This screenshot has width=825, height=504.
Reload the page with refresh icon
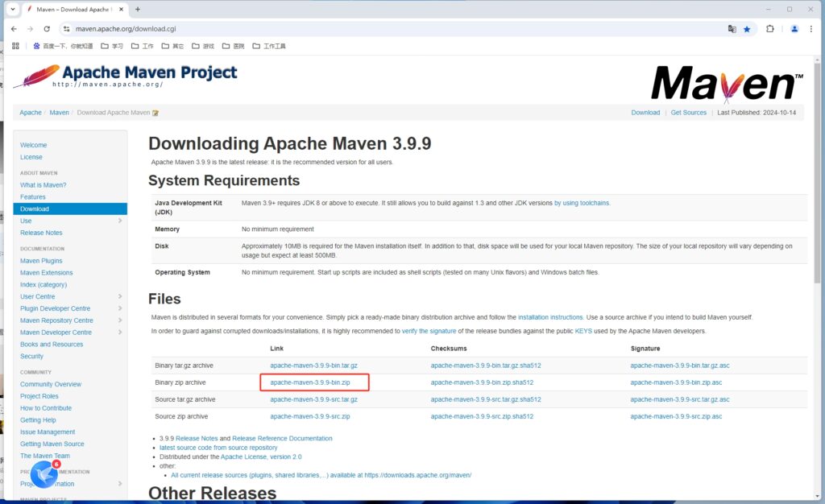pos(46,28)
